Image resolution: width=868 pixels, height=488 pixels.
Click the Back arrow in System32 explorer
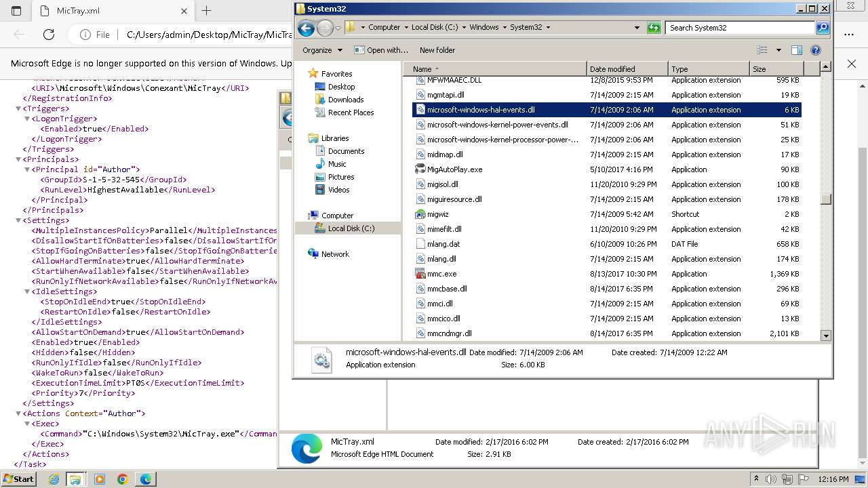tap(306, 28)
